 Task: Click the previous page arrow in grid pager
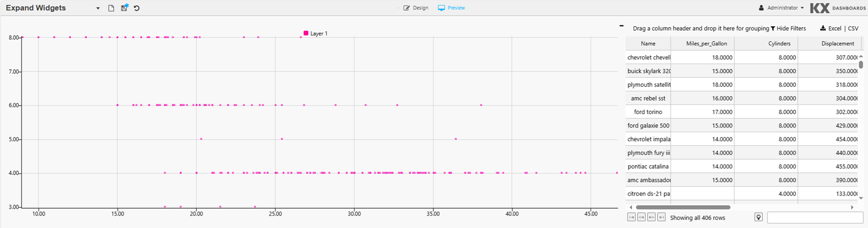coord(641,217)
